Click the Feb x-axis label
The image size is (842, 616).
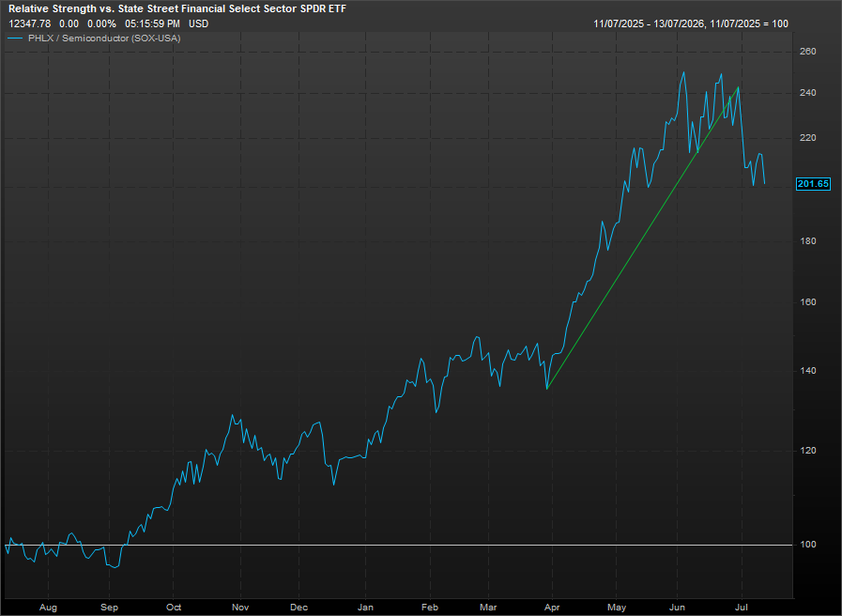[430, 608]
